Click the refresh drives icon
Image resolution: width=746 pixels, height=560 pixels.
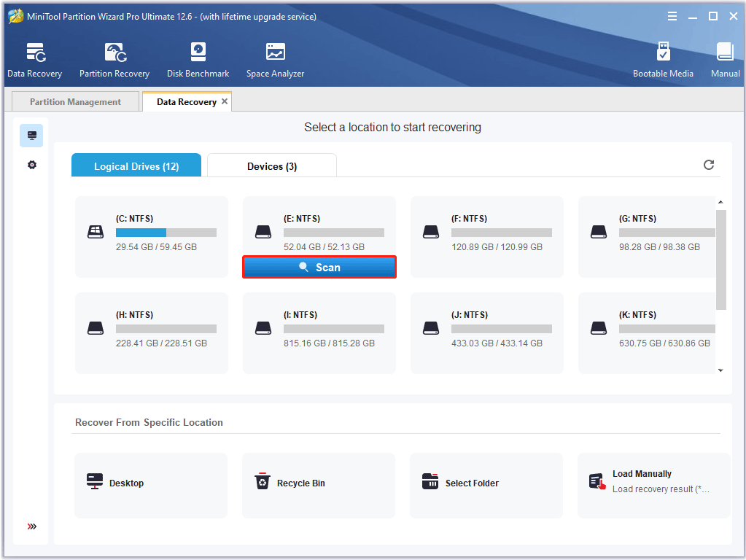tap(708, 165)
